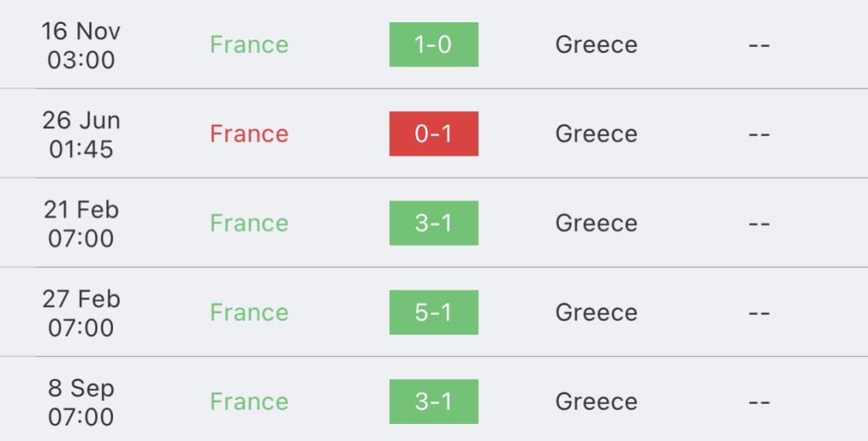Select France in the 8 Sep row

(249, 402)
